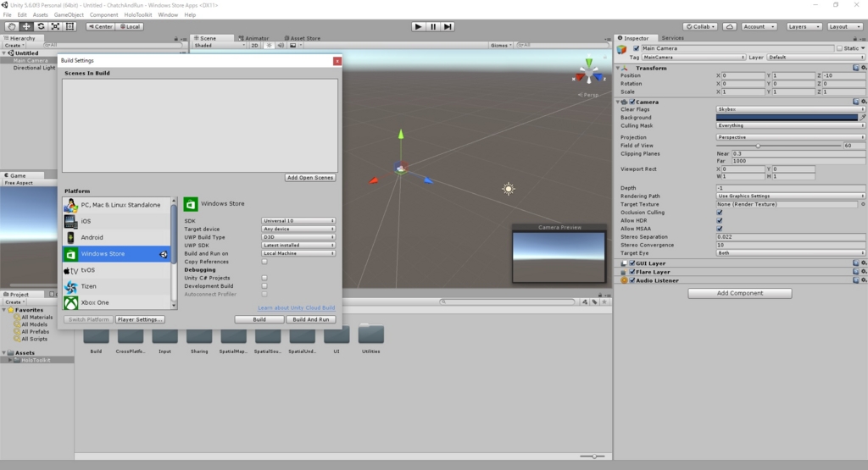The width and height of the screenshot is (868, 470).
Task: Choose the iOS platform icon
Action: tap(70, 221)
